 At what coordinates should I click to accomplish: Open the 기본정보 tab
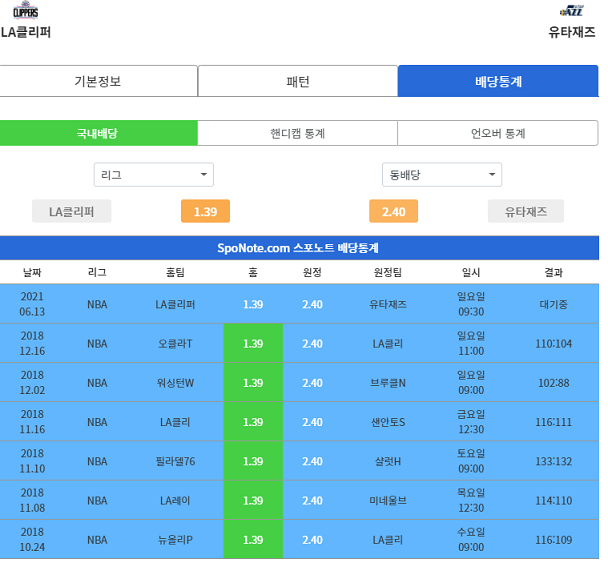(98, 82)
